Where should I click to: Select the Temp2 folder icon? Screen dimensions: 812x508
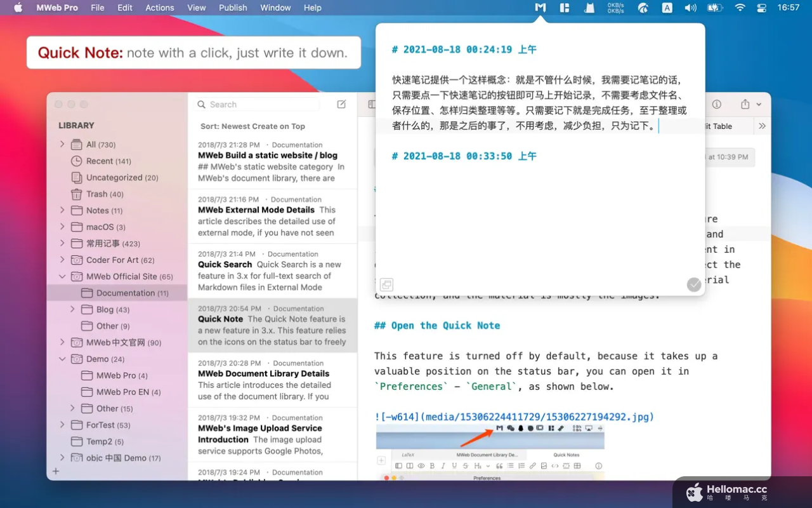pyautogui.click(x=76, y=441)
